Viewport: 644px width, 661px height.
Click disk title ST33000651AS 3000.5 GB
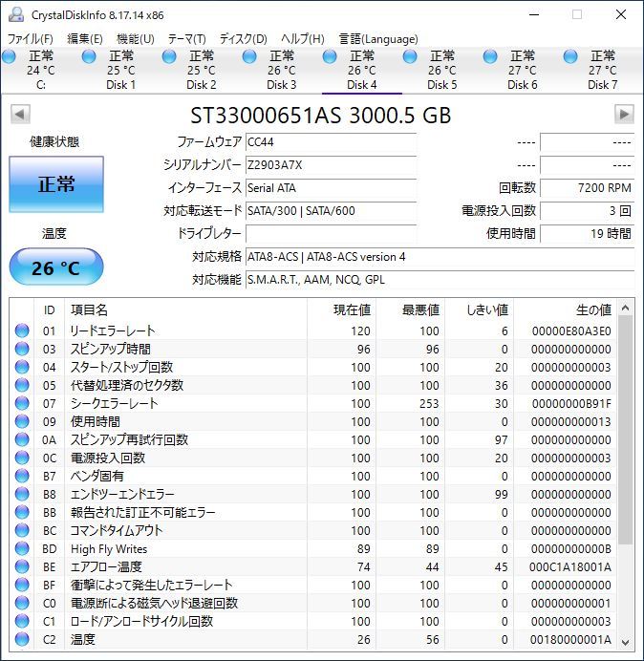[x=321, y=115]
